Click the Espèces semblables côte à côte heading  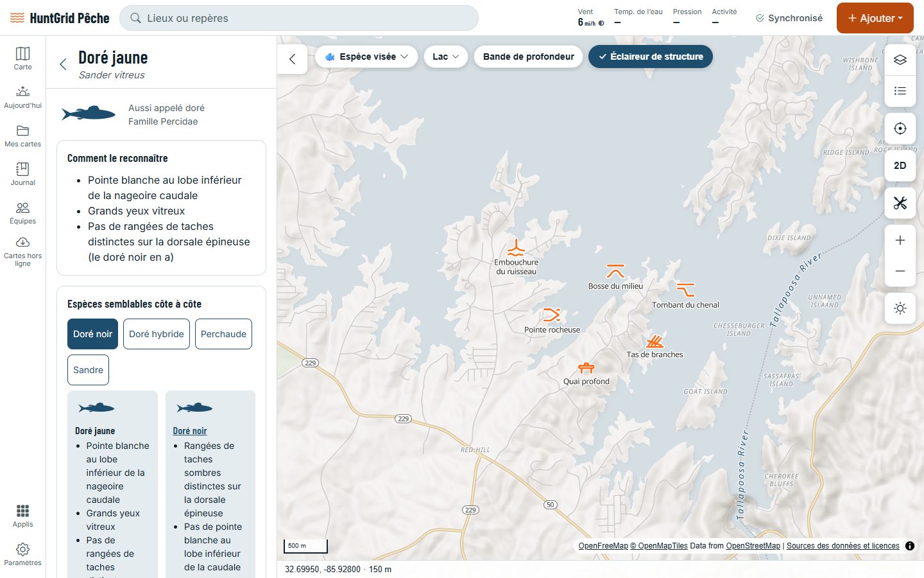pos(134,304)
